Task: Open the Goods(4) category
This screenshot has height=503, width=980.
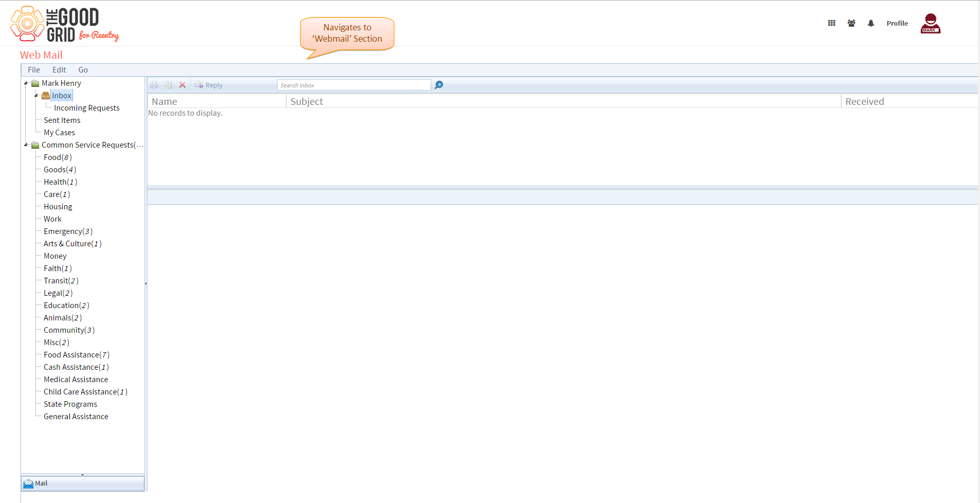Action: [60, 170]
